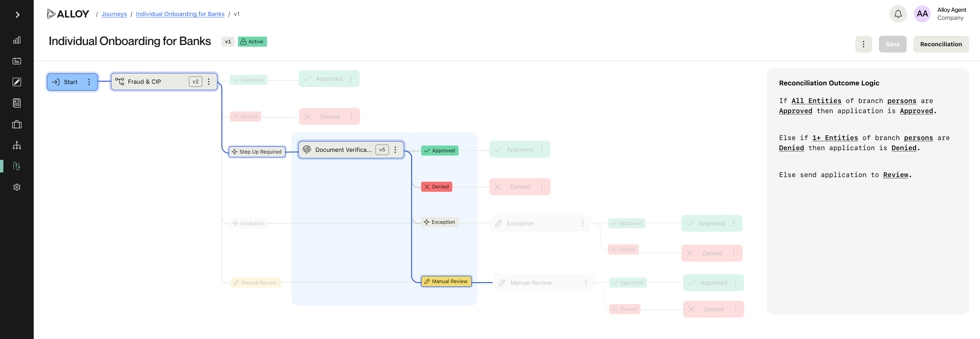Open Document Verification v5 version badge
980x339 pixels.
tap(382, 150)
